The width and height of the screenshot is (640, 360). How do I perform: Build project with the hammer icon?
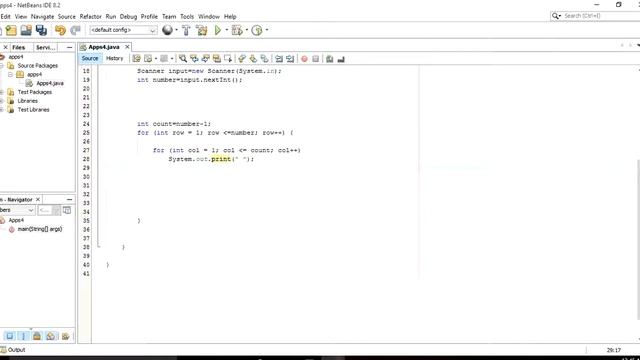[186, 30]
